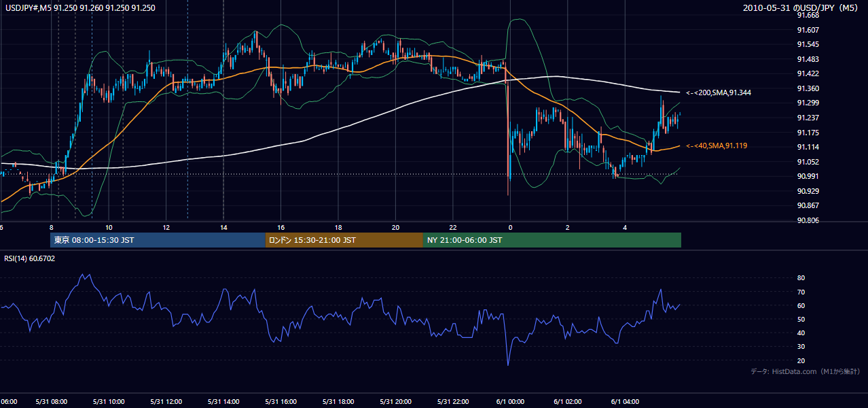The image size is (868, 408).
Task: Click the 6/1 02:00 bottom date label
Action: point(568,402)
